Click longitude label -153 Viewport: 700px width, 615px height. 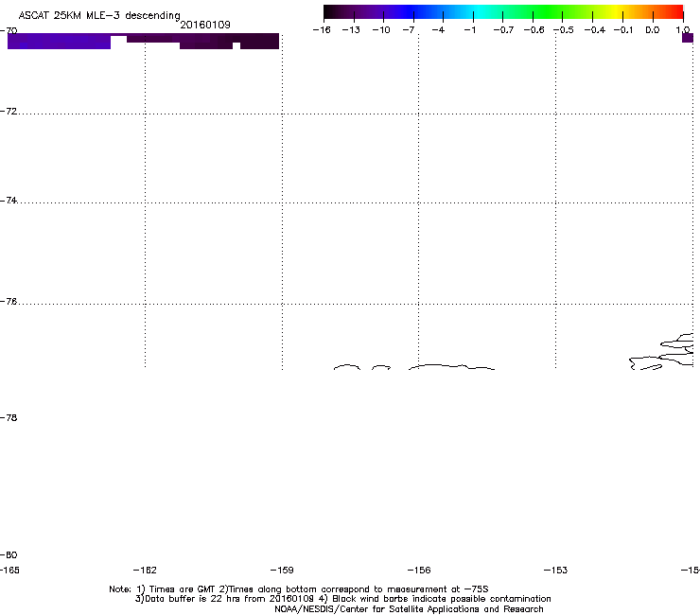point(556,571)
